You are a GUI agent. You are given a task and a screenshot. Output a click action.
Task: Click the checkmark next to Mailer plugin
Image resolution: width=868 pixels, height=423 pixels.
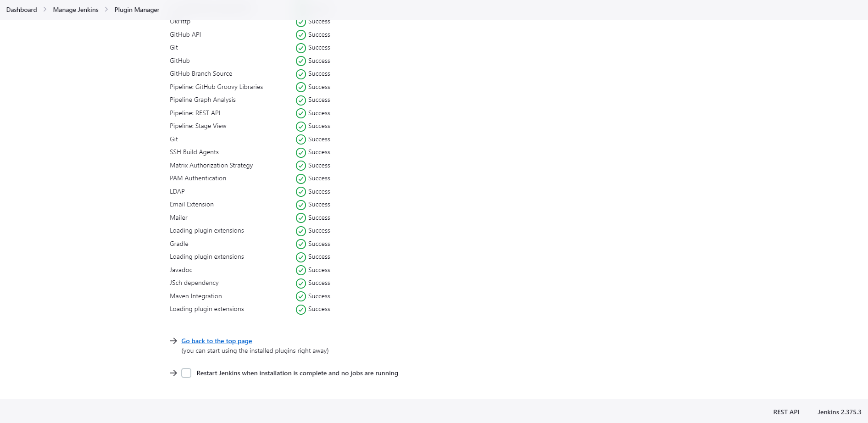(x=301, y=217)
